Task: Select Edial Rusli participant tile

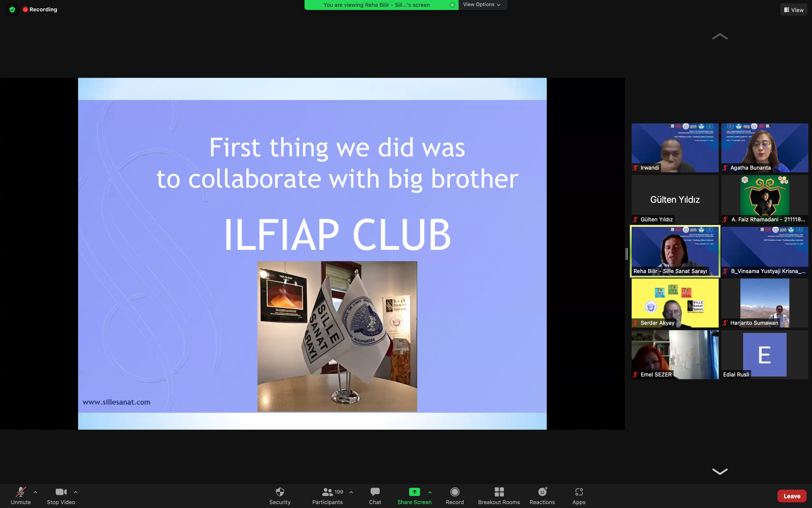Action: click(764, 354)
